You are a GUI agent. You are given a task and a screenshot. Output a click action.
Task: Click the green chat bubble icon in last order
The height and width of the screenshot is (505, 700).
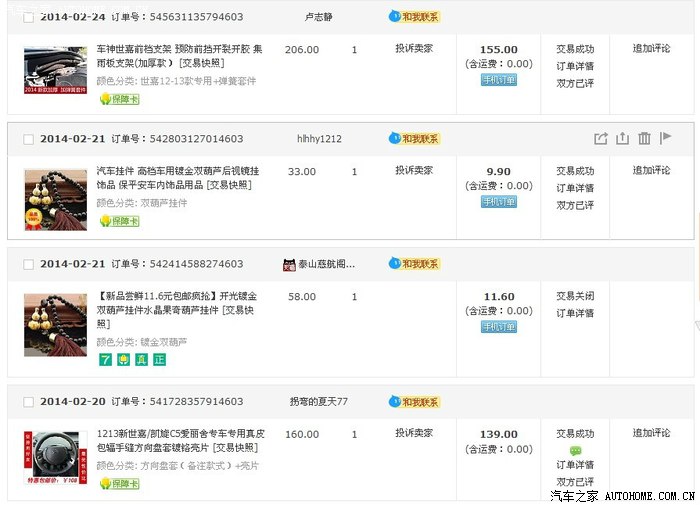(575, 451)
